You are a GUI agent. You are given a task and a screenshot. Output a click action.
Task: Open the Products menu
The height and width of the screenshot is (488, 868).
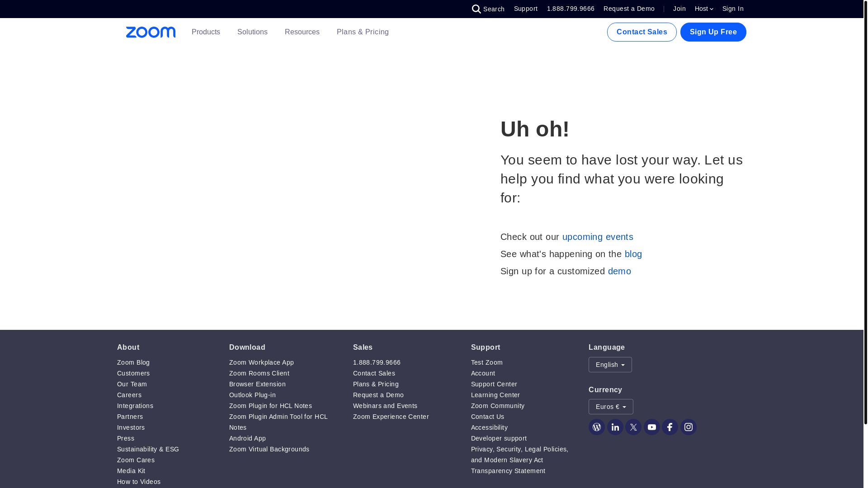point(206,32)
